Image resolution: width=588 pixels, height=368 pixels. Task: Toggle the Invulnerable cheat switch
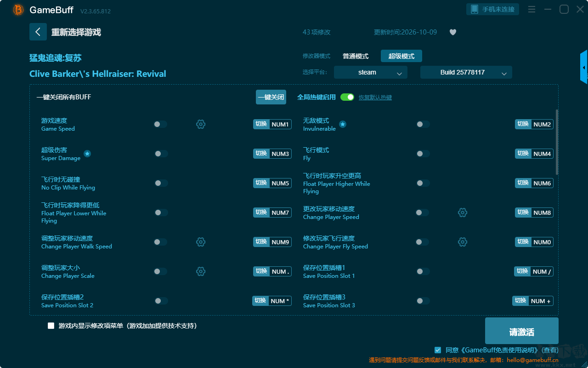423,124
